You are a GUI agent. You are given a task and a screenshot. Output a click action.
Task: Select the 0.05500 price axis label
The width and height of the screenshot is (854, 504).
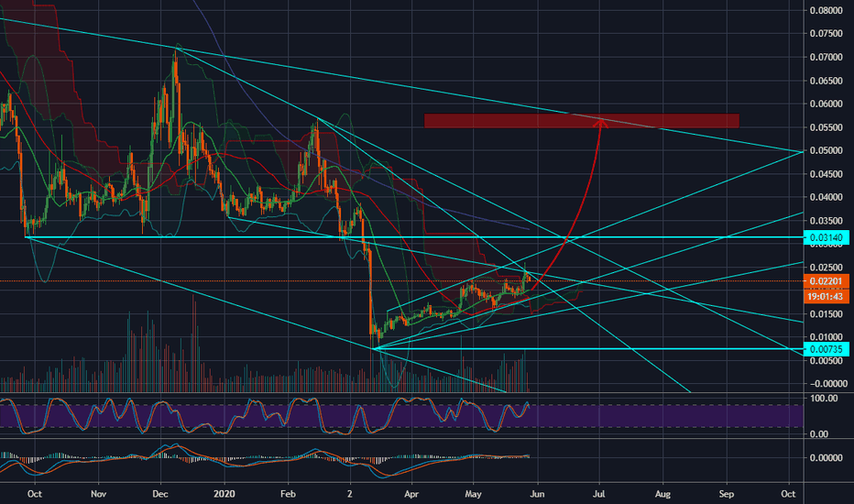pyautogui.click(x=827, y=127)
